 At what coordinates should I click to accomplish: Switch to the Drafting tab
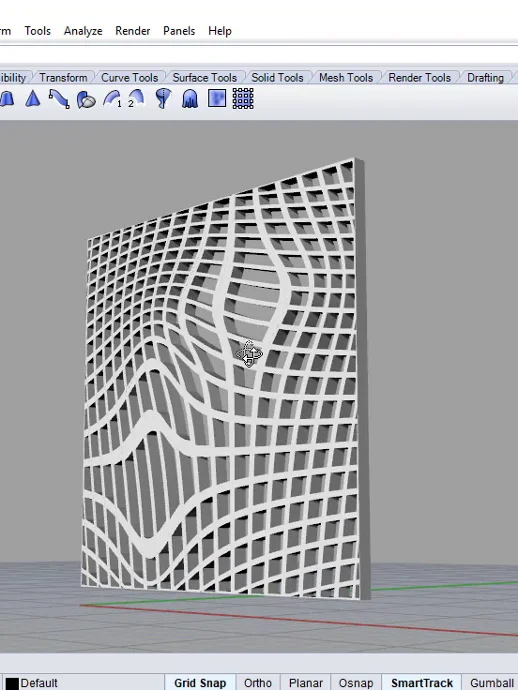coord(485,77)
